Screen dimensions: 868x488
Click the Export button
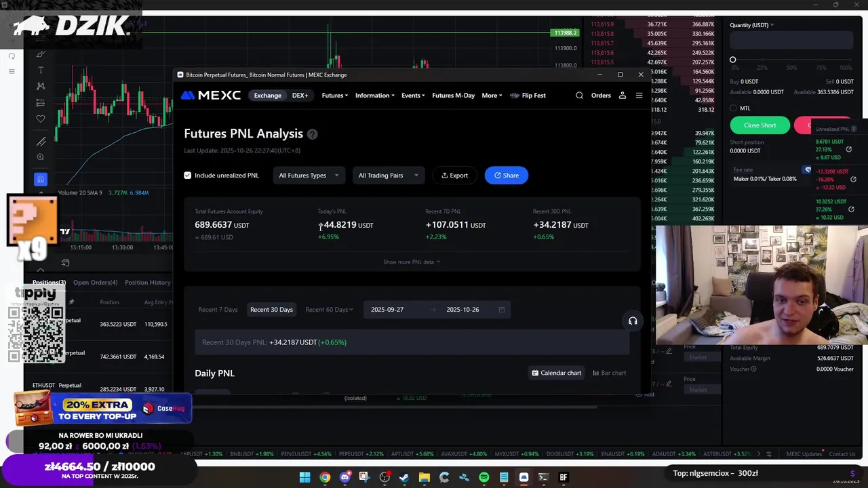pyautogui.click(x=454, y=176)
